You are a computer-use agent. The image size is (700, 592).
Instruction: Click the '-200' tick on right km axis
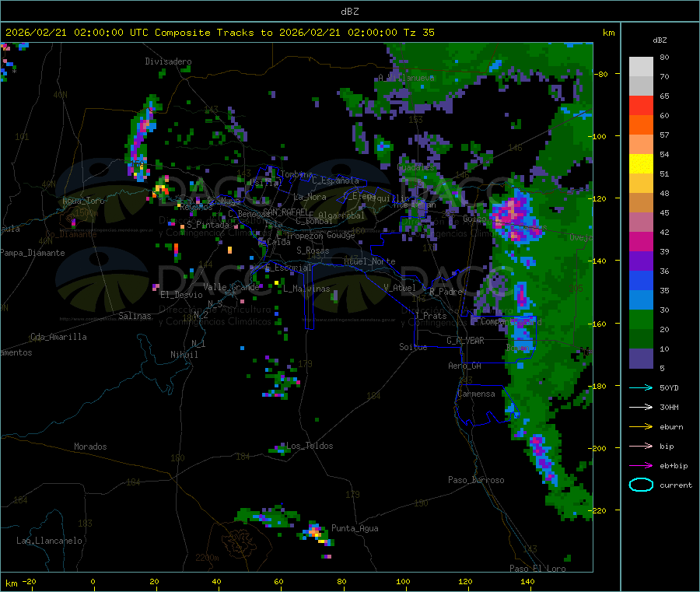click(x=599, y=448)
